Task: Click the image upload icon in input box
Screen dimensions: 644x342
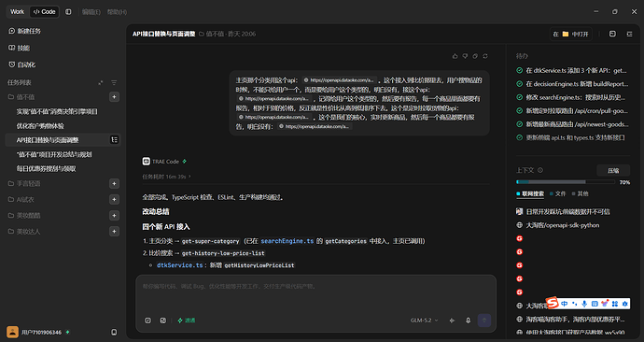Action: [163, 321]
